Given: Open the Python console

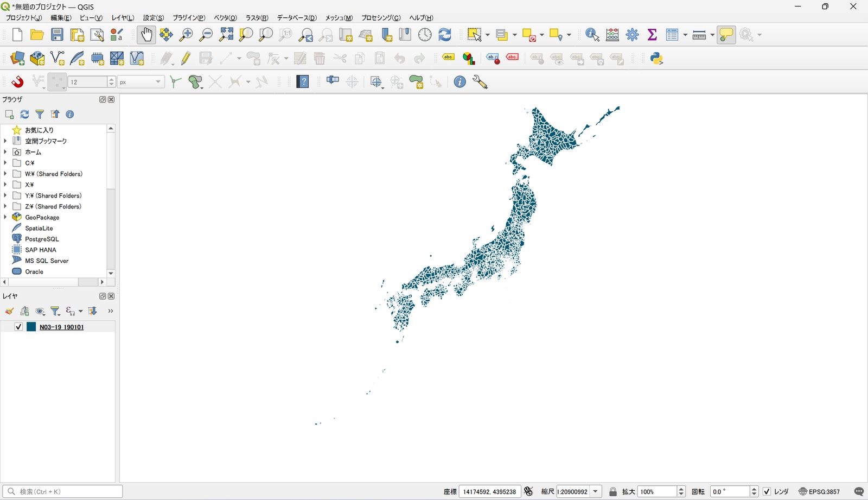Looking at the screenshot, I should point(656,59).
